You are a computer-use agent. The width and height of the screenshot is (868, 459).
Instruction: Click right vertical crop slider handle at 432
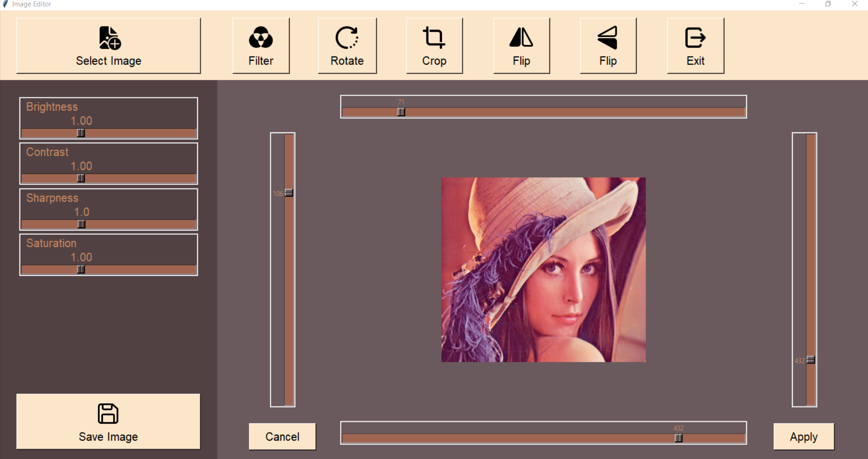pyautogui.click(x=811, y=360)
